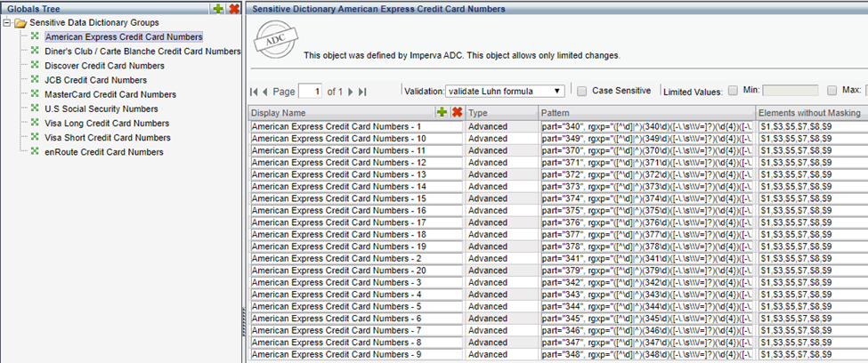The width and height of the screenshot is (868, 363).
Task: Click icon beside enRoute Credit Card Numbers
Action: (35, 151)
